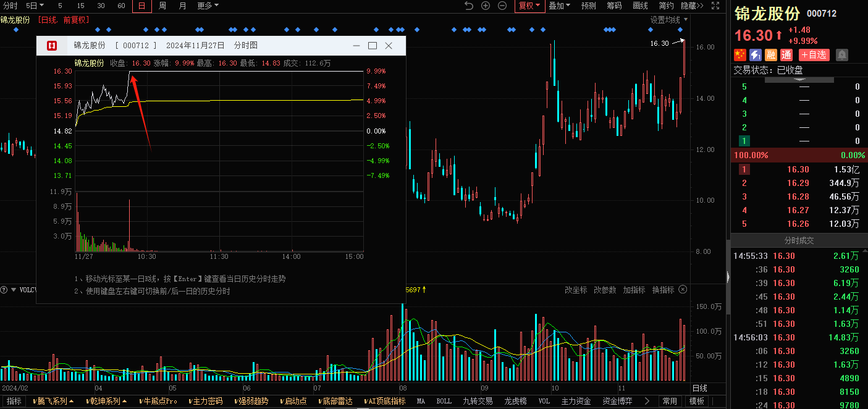Toggle the 简约 simple view mode
Image resolution: width=868 pixels, height=409 pixels.
(666, 6)
